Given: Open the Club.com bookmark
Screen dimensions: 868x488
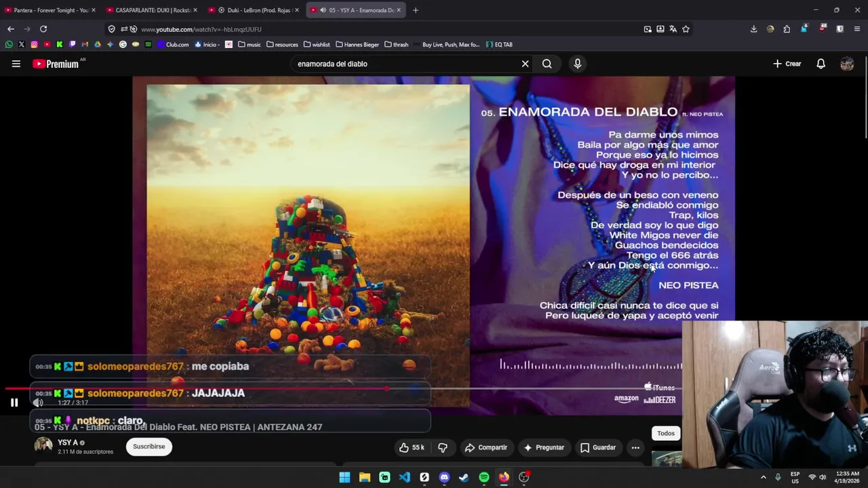Looking at the screenshot, I should pyautogui.click(x=173, y=45).
